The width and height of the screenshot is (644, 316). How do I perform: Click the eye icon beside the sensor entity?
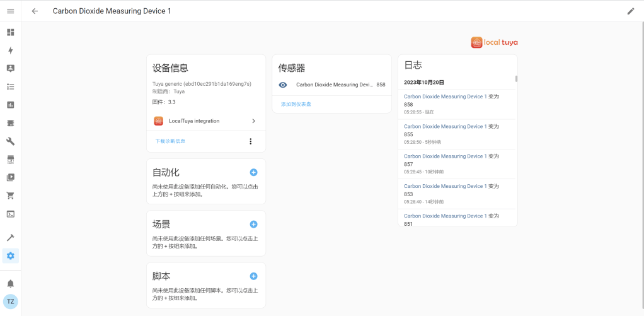[x=283, y=85]
